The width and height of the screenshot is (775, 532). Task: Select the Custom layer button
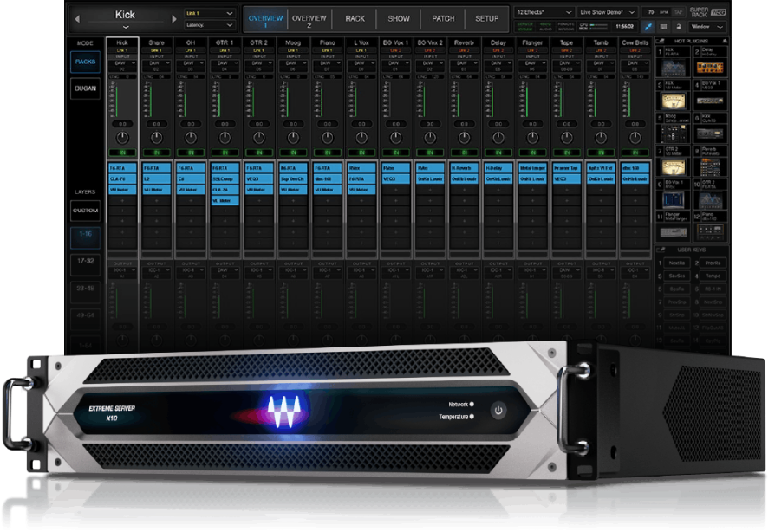86,211
